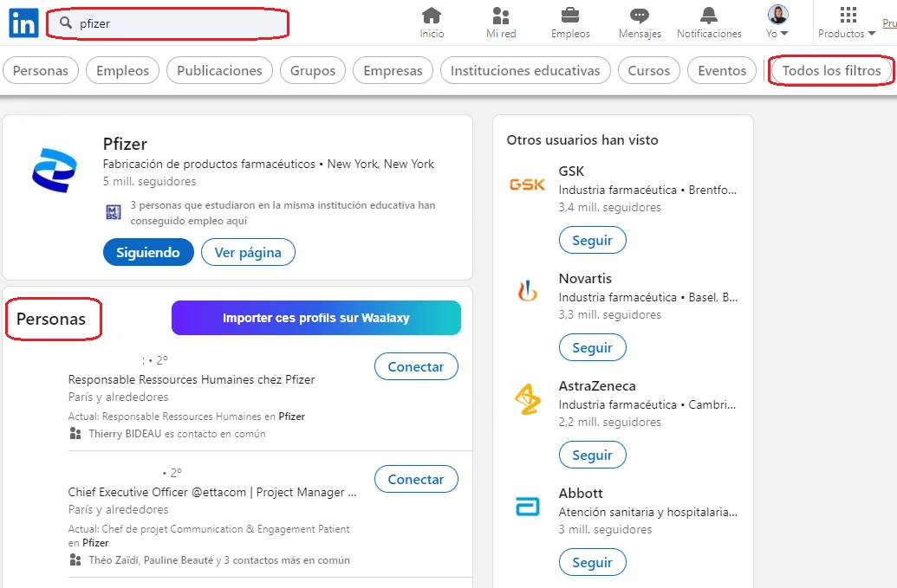Open Notificaciones bell icon
The height and width of the screenshot is (588, 897).
click(709, 16)
